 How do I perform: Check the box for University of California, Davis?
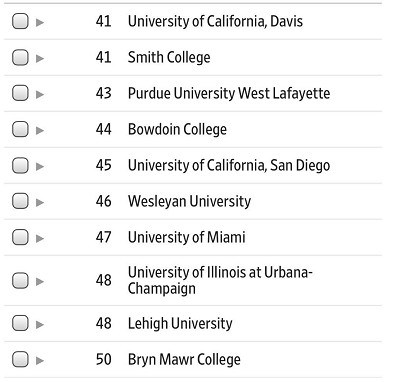pyautogui.click(x=20, y=21)
